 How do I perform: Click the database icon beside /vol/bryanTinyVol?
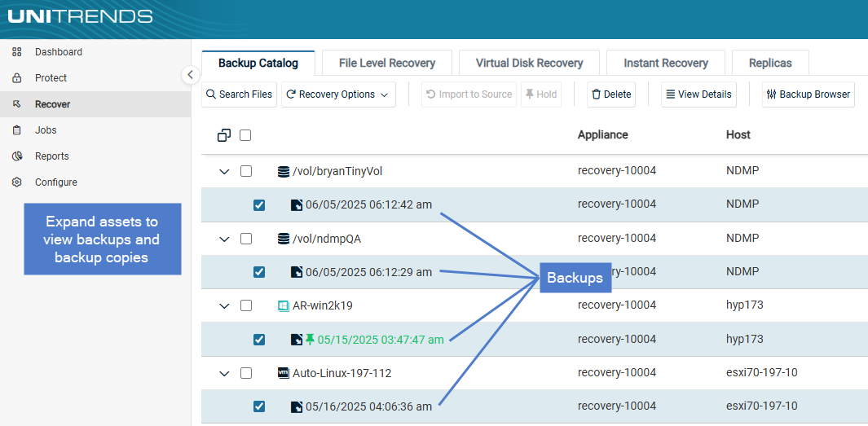[x=284, y=172]
